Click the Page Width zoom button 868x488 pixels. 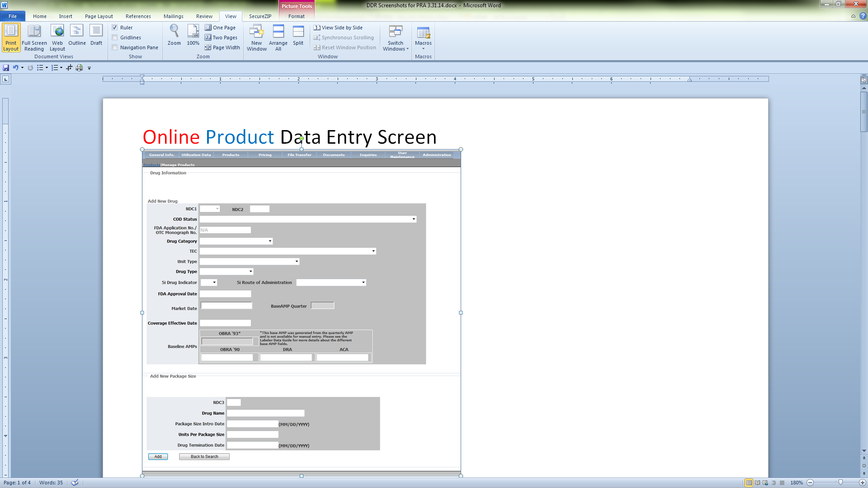tap(222, 47)
